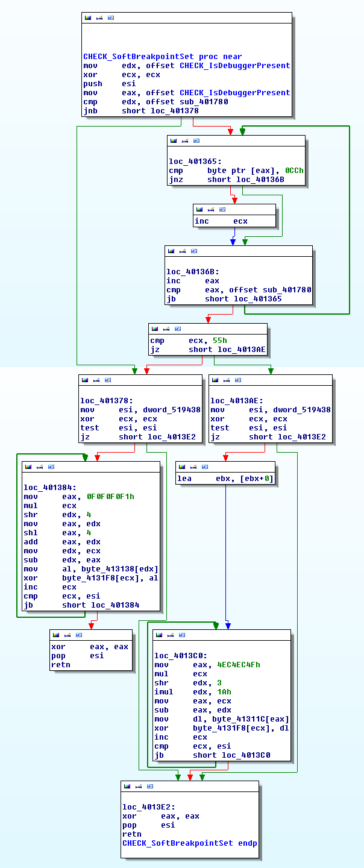Click edit icon on loc_401365 node header
The width and height of the screenshot is (364, 868).
pos(185,140)
